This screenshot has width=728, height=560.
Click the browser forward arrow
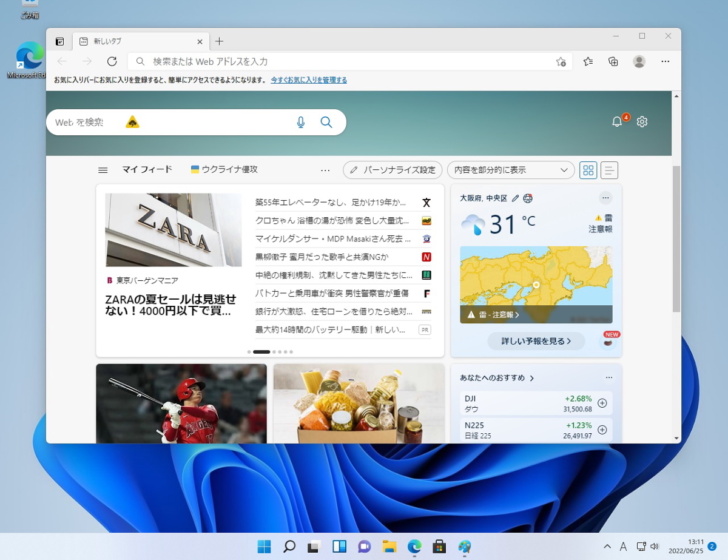pyautogui.click(x=87, y=61)
